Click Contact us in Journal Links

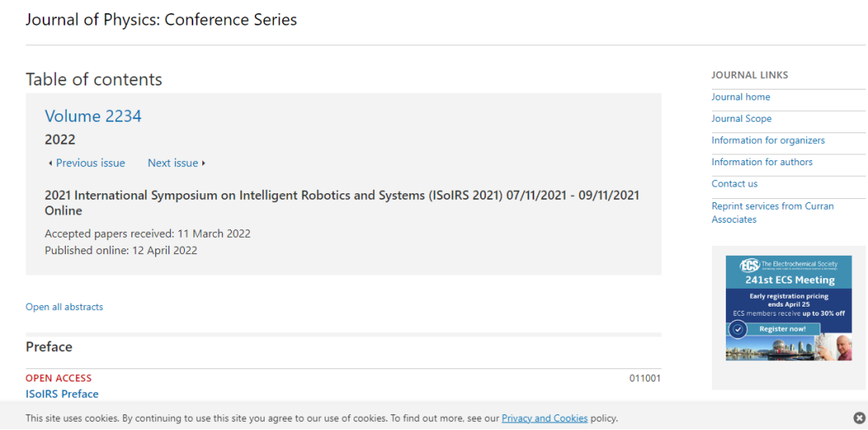click(735, 183)
